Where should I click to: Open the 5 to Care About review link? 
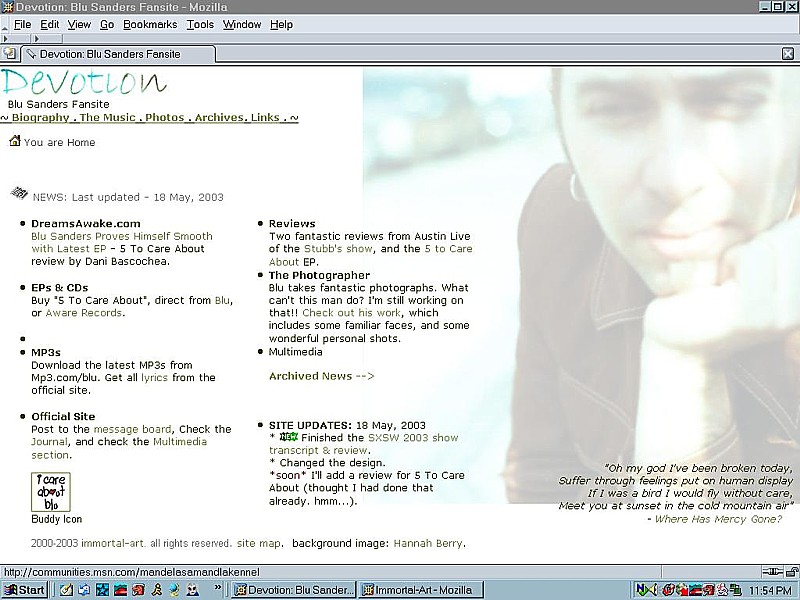click(370, 255)
